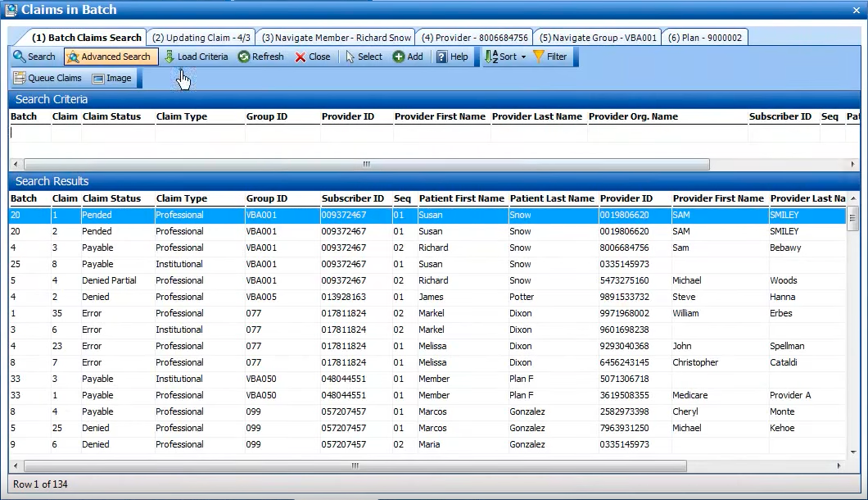The height and width of the screenshot is (500, 868).
Task: Close the Claims in Batch window
Action: pos(857,10)
